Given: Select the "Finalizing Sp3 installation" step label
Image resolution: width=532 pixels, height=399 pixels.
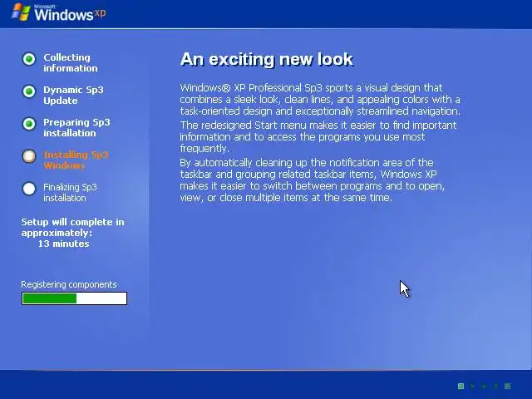Looking at the screenshot, I should pos(70,192).
